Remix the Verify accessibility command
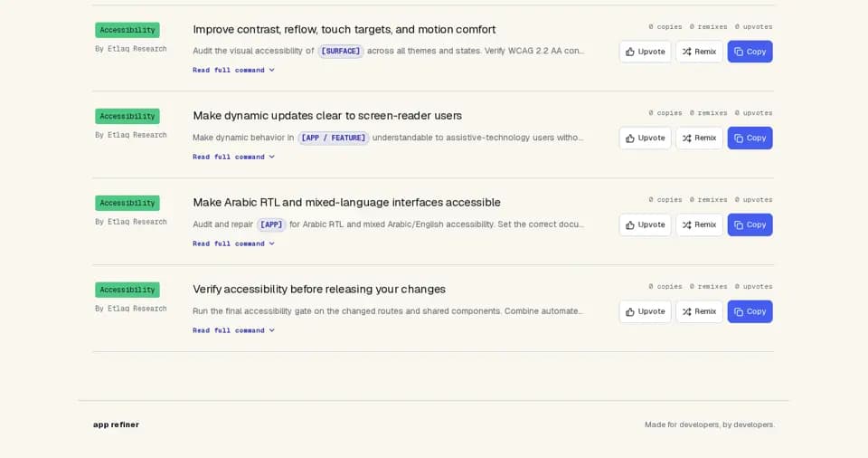The image size is (868, 458). tap(699, 311)
